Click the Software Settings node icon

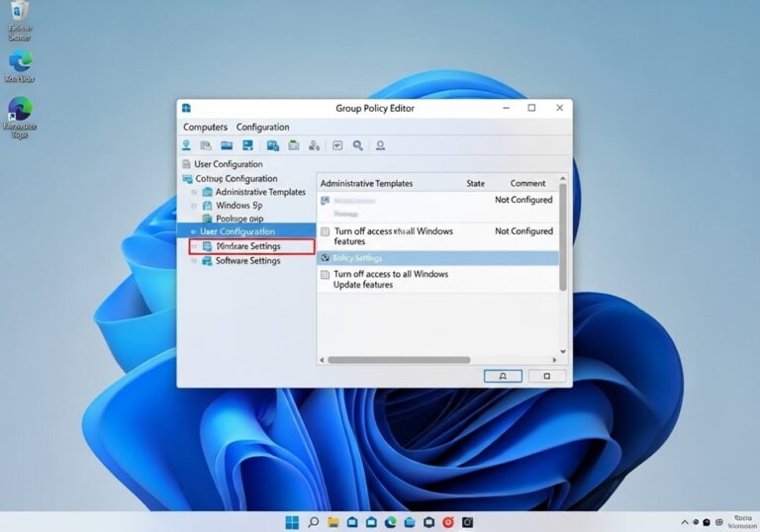pos(207,261)
